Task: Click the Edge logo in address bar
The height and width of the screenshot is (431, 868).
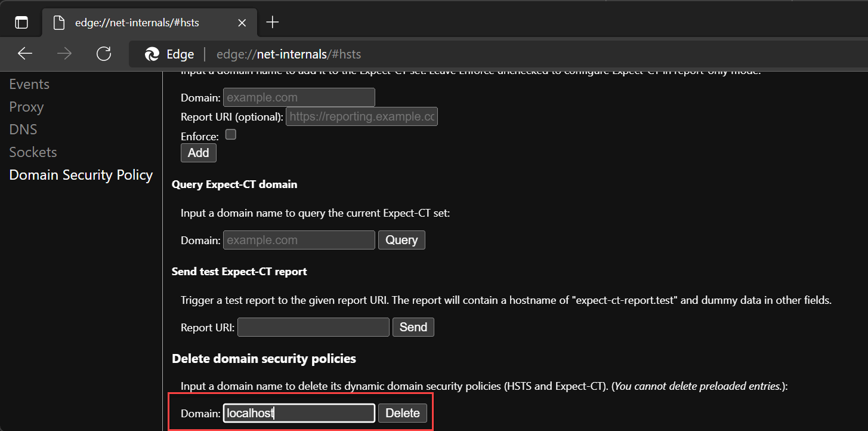Action: point(153,54)
